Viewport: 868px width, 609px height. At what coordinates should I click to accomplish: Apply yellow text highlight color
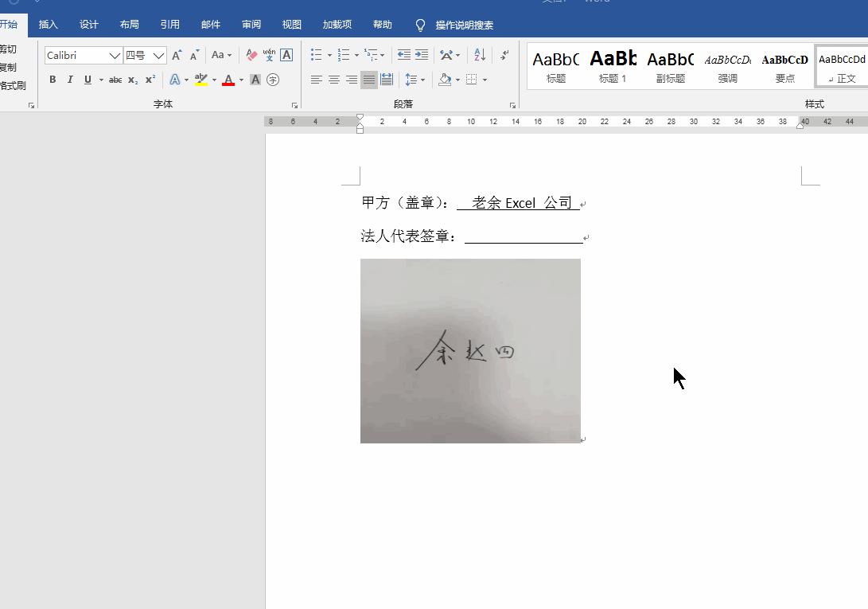[200, 79]
